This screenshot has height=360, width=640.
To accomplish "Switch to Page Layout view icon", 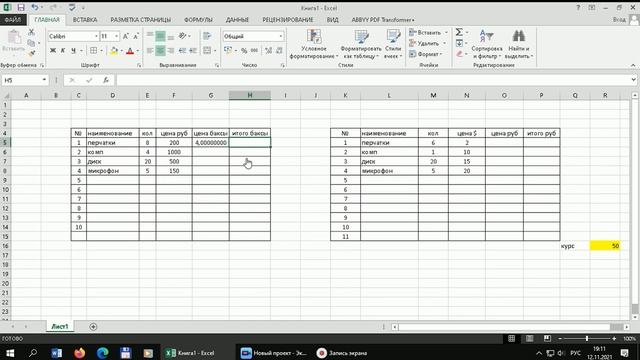I will [x=529, y=338].
